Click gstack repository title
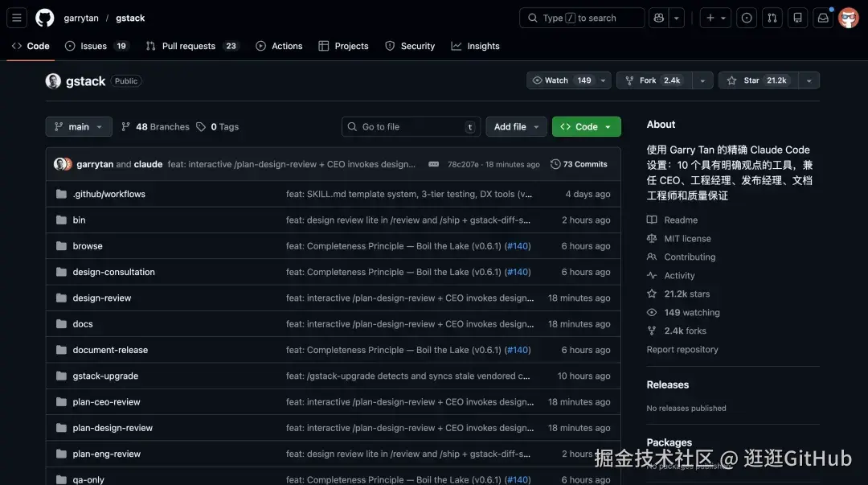The height and width of the screenshot is (485, 868). [85, 81]
